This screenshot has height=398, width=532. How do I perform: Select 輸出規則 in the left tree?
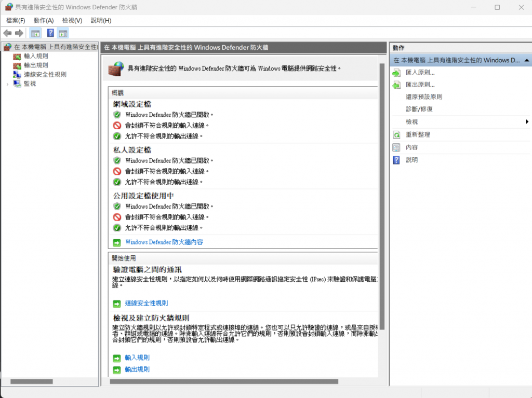36,65
